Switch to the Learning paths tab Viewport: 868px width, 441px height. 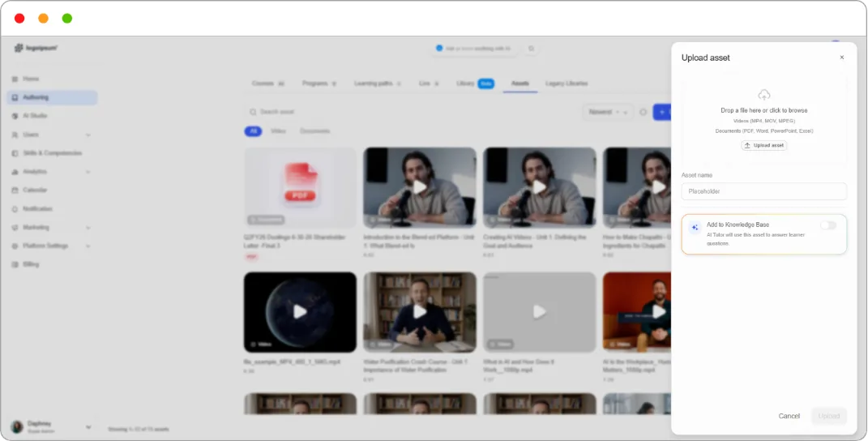[378, 83]
